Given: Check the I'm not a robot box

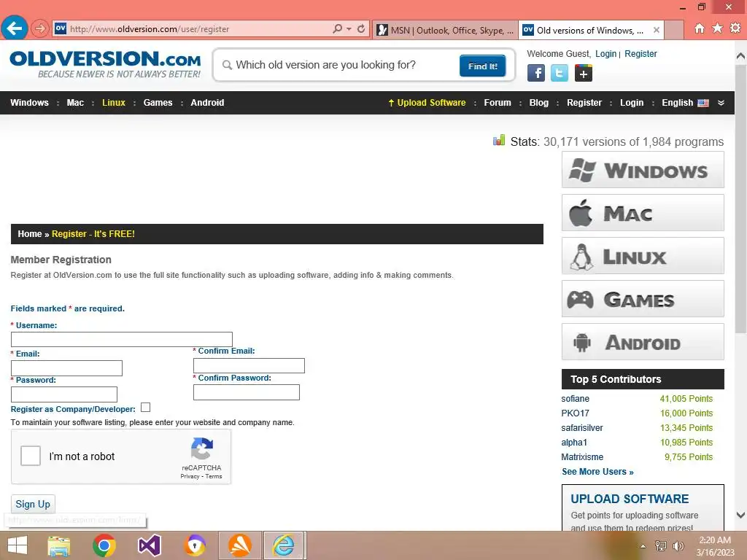Looking at the screenshot, I should click(x=31, y=456).
